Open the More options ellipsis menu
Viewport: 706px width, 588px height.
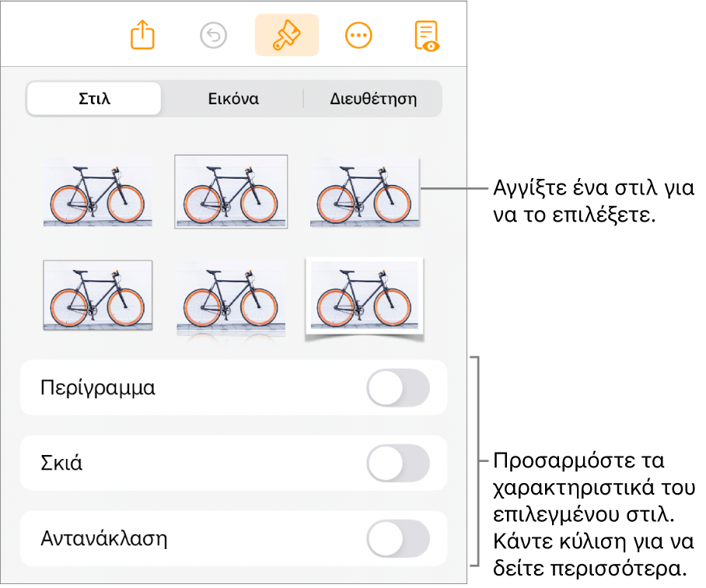click(358, 36)
